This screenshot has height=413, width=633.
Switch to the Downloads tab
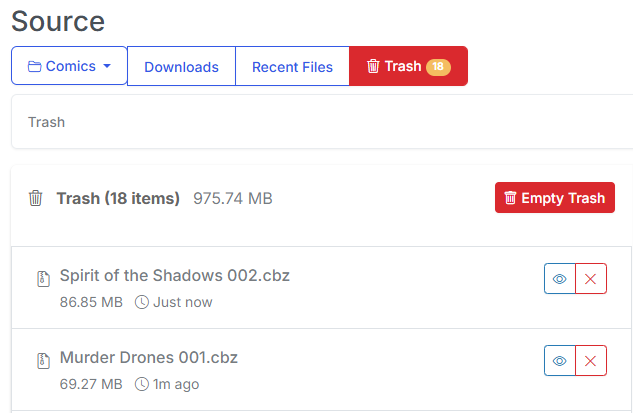[x=181, y=67]
